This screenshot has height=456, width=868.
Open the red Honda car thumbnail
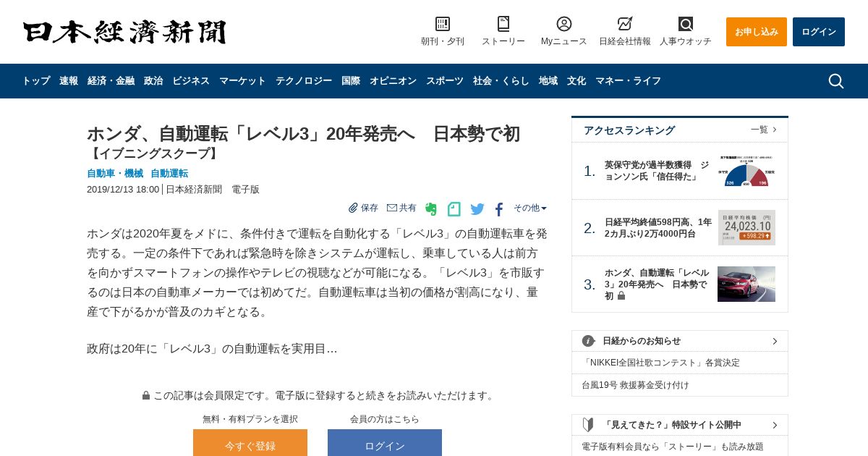746,284
